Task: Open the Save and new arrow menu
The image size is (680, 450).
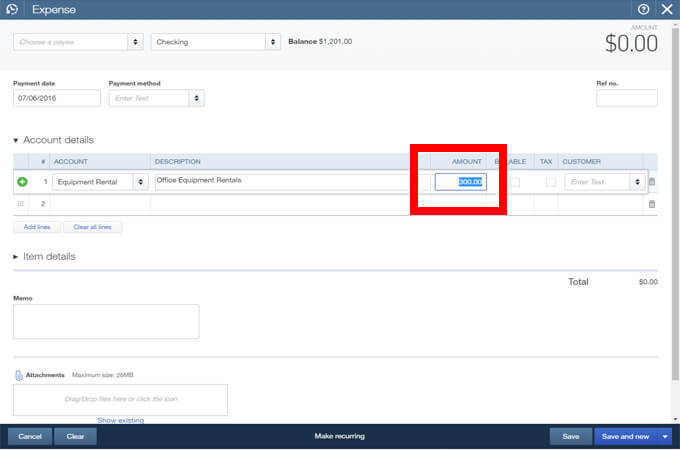Action: pos(665,437)
